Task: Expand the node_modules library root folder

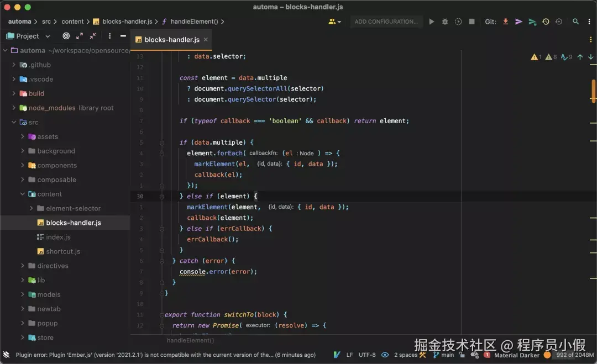Action: tap(14, 108)
